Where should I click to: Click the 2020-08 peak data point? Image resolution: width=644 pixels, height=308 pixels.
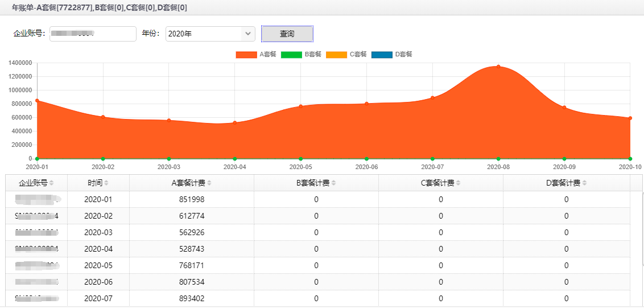498,67
